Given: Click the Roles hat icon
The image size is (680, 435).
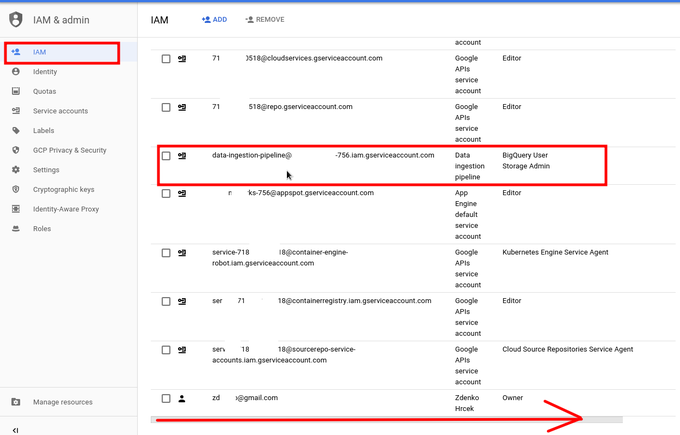Looking at the screenshot, I should [x=16, y=229].
